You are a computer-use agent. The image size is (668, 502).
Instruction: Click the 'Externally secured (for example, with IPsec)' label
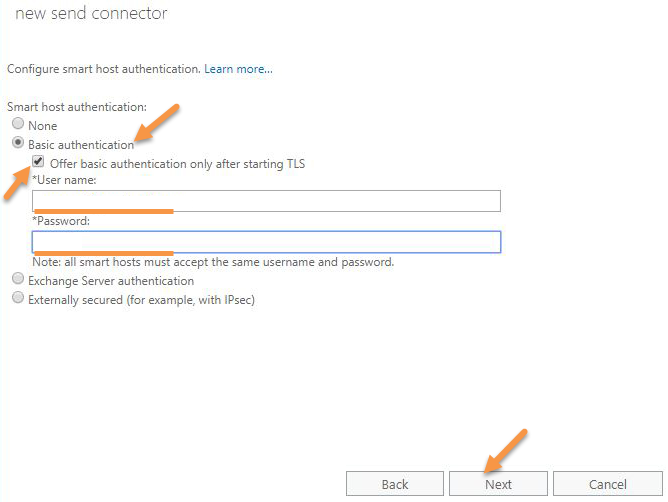141,300
